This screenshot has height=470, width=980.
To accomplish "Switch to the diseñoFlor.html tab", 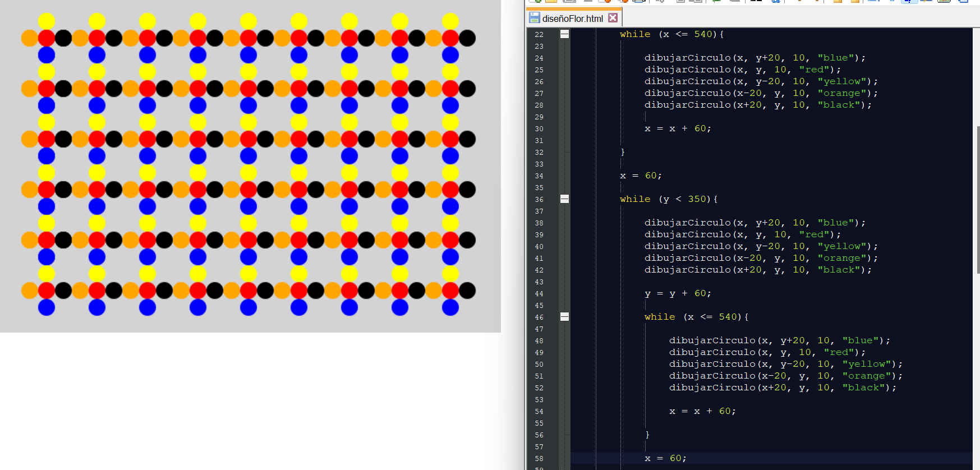I will [x=573, y=19].
